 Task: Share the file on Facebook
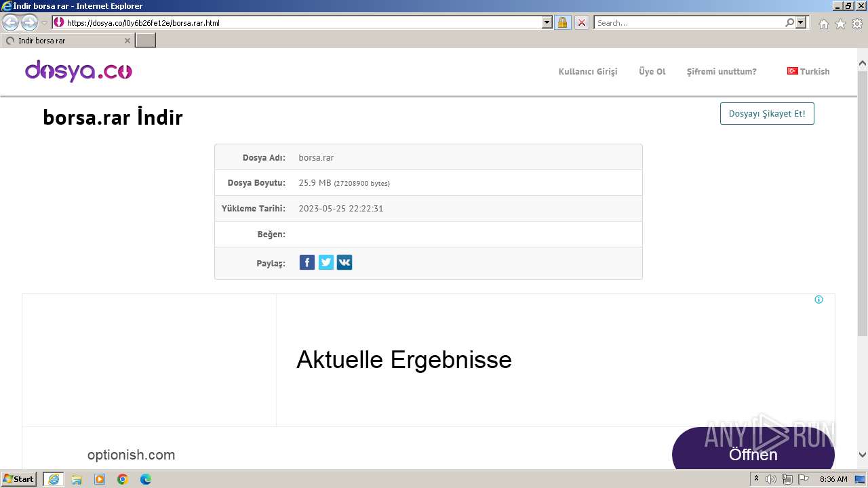point(307,262)
